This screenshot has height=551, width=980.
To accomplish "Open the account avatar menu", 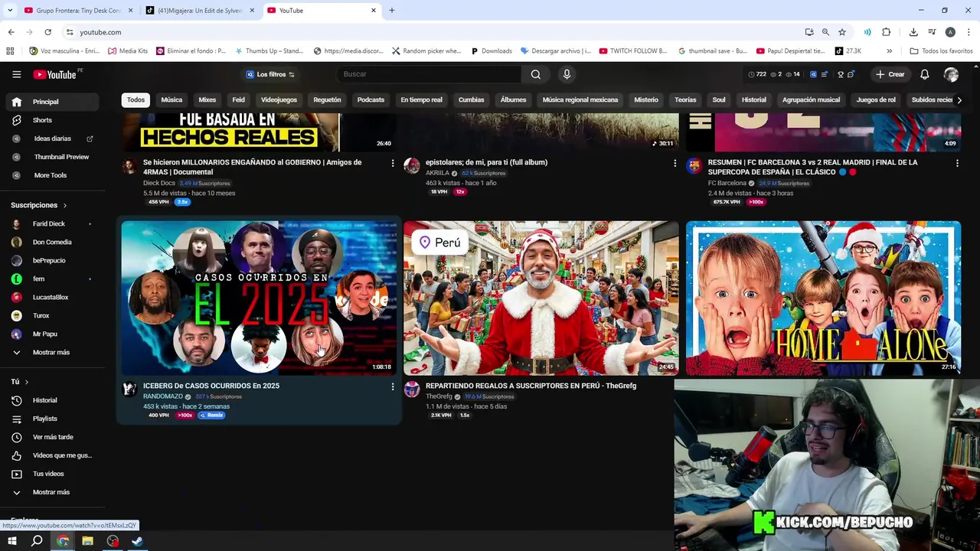I will point(951,74).
